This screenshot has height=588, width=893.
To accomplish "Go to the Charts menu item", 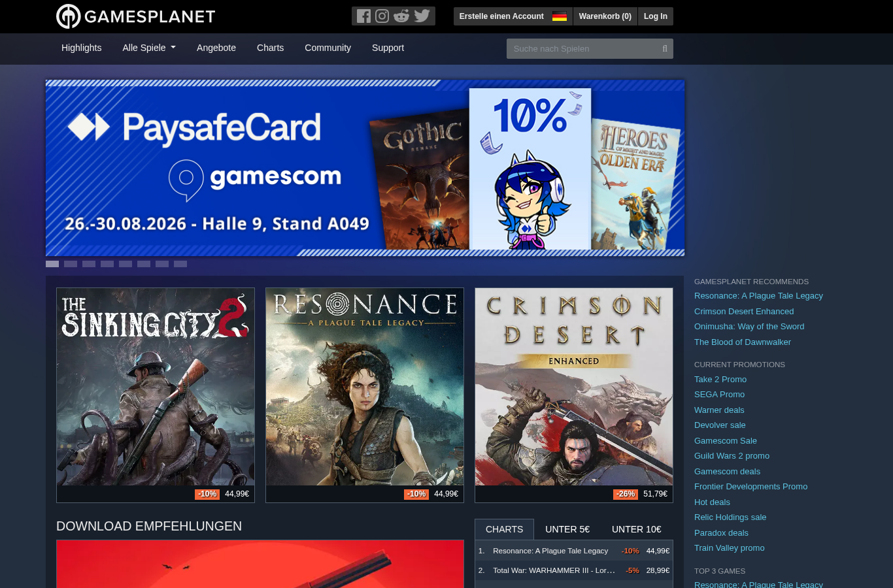I will (x=270, y=48).
